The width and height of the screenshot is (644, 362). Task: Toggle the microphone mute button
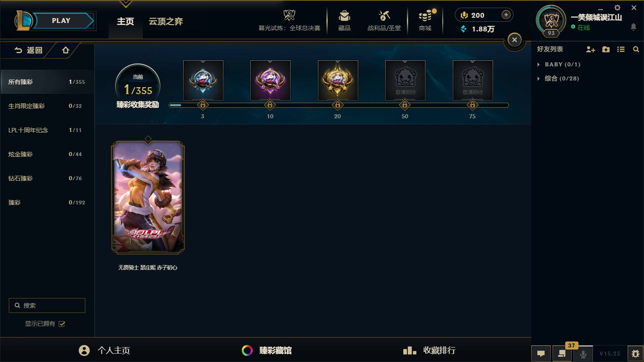583,354
